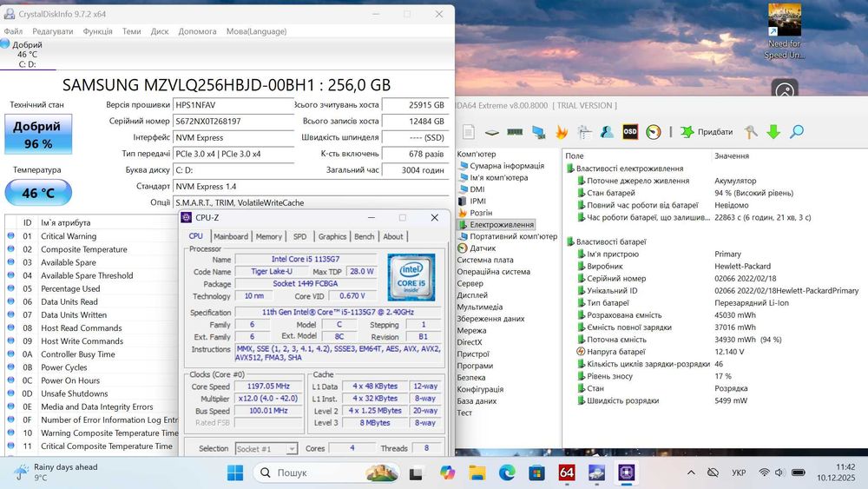868x489 pixels.
Task: Select the Composite Temperature attribute row
Action: pos(93,249)
